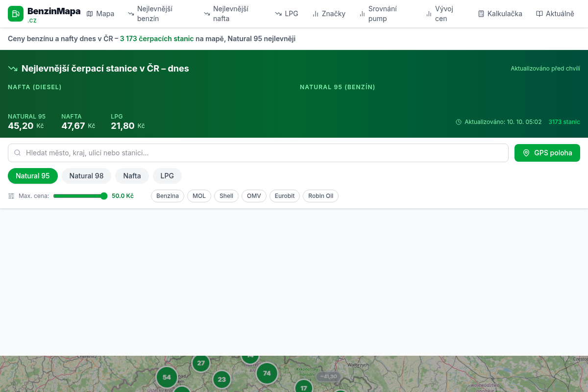
Task: Go to the Aktuálně news section
Action: (x=555, y=14)
